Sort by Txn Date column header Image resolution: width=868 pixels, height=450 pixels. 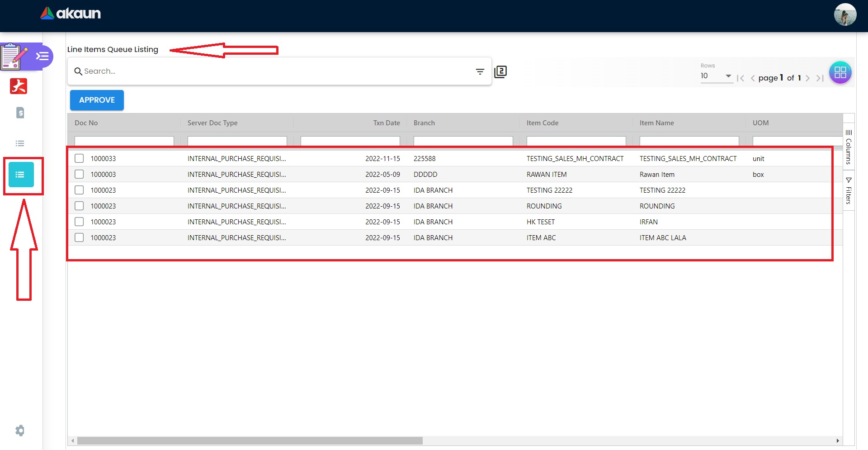point(386,123)
